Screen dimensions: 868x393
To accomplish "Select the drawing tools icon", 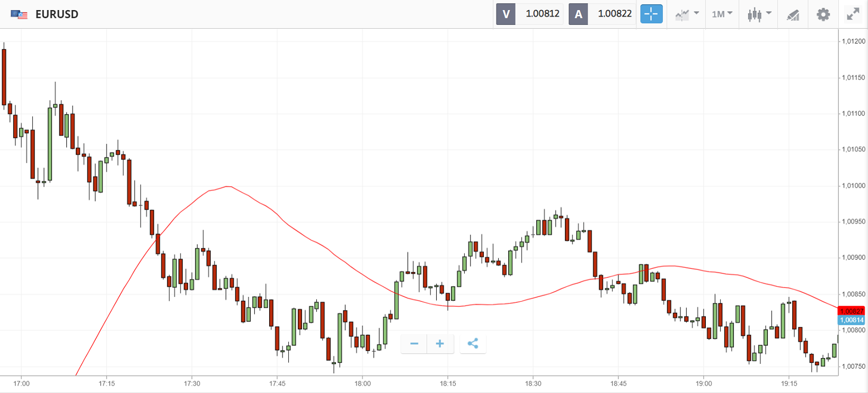I will coord(793,15).
